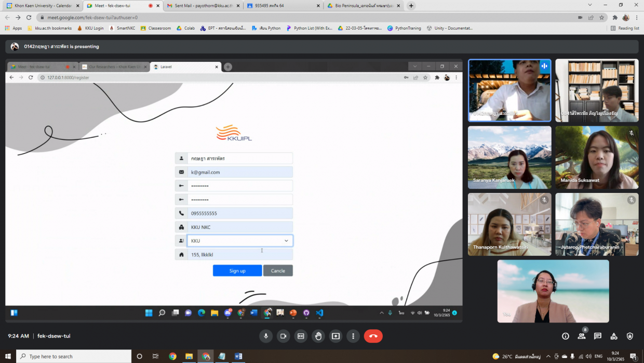Mute the microphone in Meet

[266, 336]
